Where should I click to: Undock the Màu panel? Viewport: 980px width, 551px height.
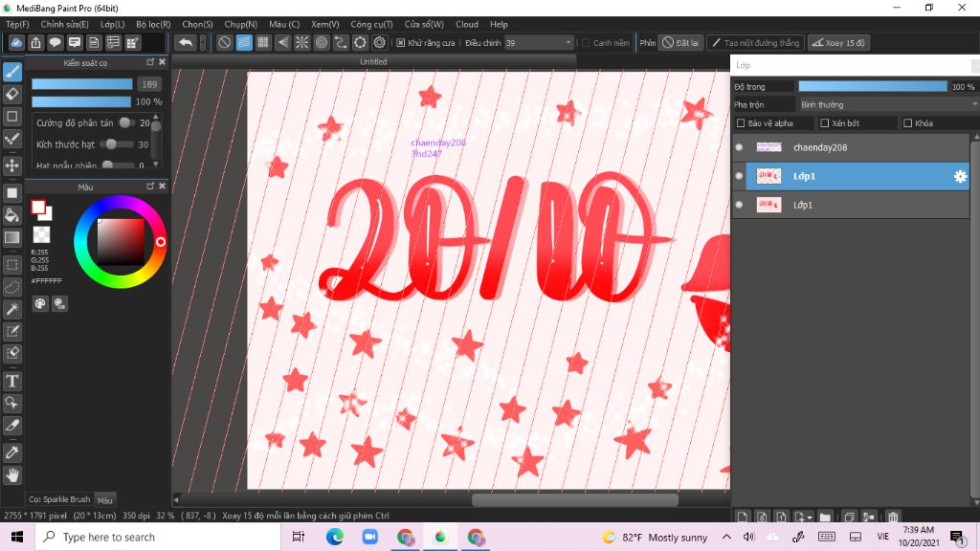150,187
